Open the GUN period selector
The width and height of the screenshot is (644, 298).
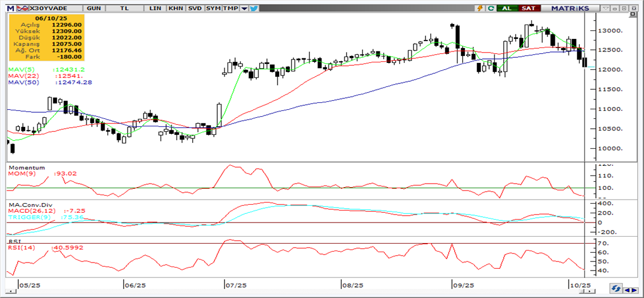pos(94,9)
